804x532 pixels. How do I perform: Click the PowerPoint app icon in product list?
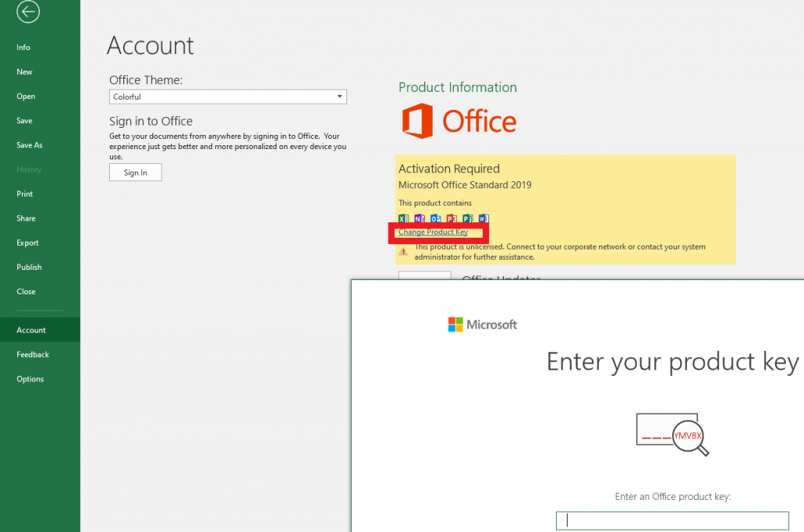tap(451, 218)
